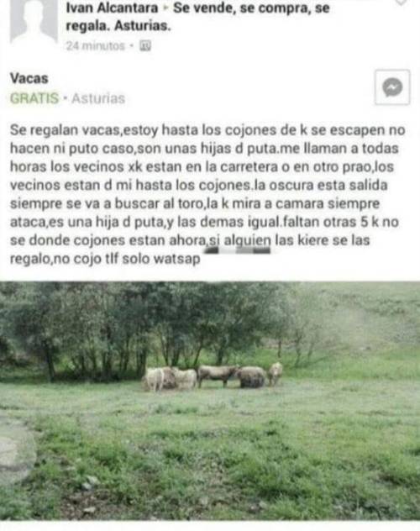Click the gray stone at photo's left edge
The height and width of the screenshot is (531, 420).
(x=17, y=452)
